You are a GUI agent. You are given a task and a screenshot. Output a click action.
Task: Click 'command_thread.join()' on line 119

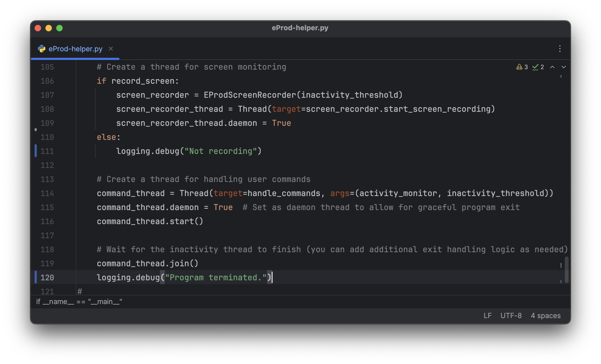[148, 264]
